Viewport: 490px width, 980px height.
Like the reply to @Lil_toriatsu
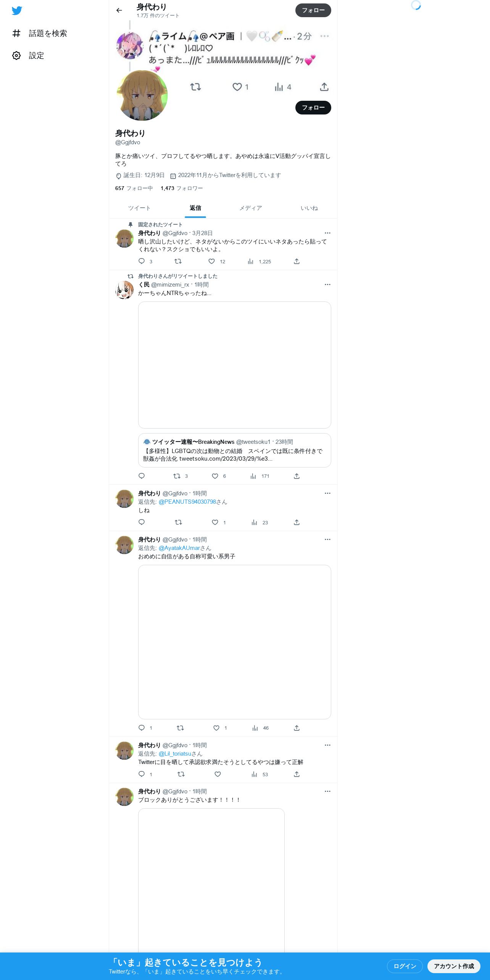(218, 774)
